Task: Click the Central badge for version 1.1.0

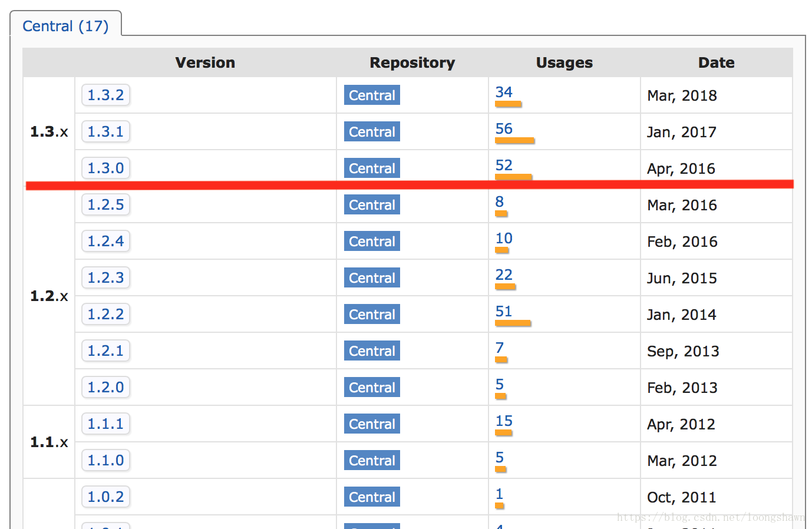Action: click(372, 460)
